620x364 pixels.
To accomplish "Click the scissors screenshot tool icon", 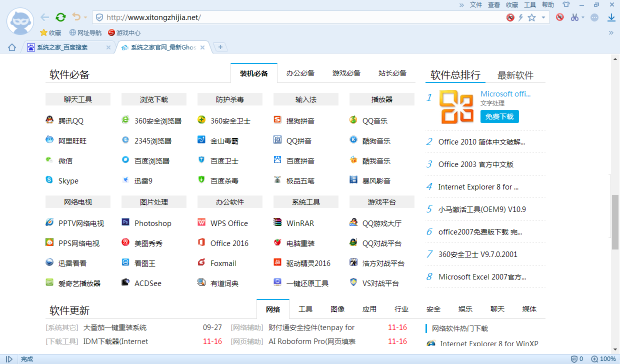I will tap(574, 17).
